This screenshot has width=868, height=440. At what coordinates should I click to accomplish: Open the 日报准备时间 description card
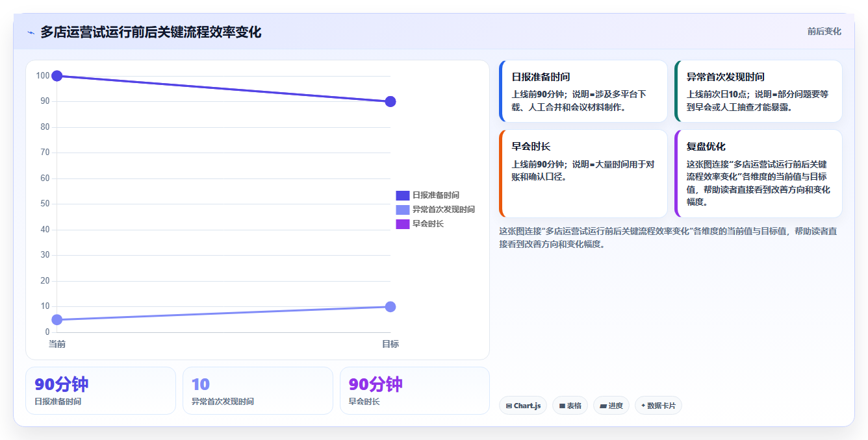click(583, 92)
